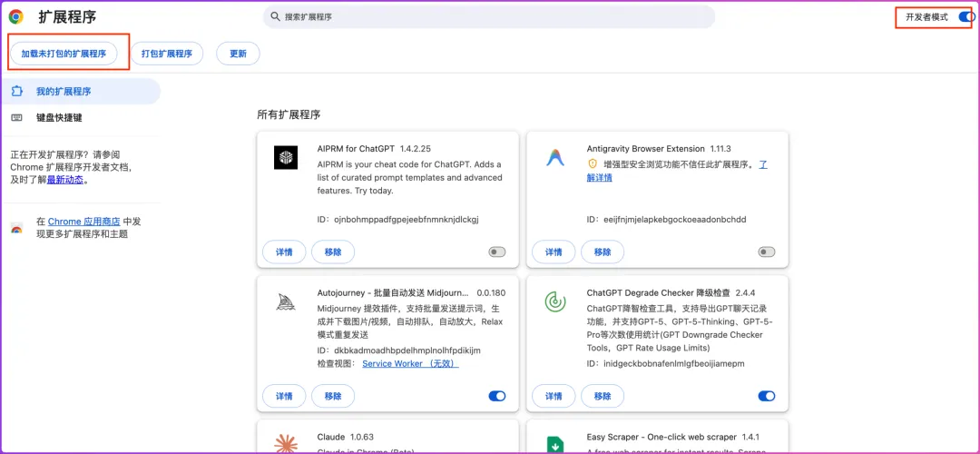Click the 扩展程序 page title
Viewport: 980px width, 454px height.
pyautogui.click(x=67, y=17)
